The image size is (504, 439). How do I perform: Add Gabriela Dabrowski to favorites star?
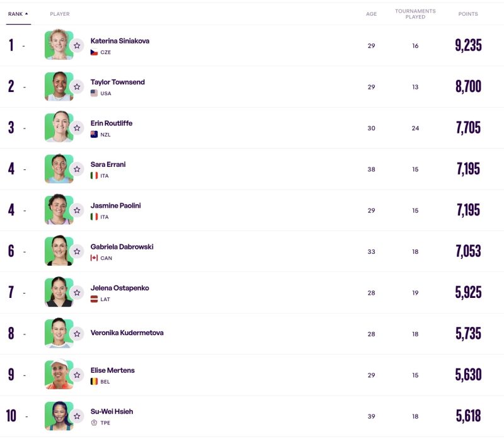coord(77,251)
